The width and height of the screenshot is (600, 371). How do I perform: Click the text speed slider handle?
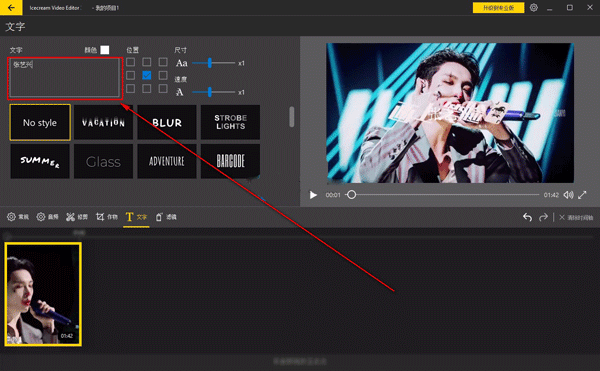[210, 92]
